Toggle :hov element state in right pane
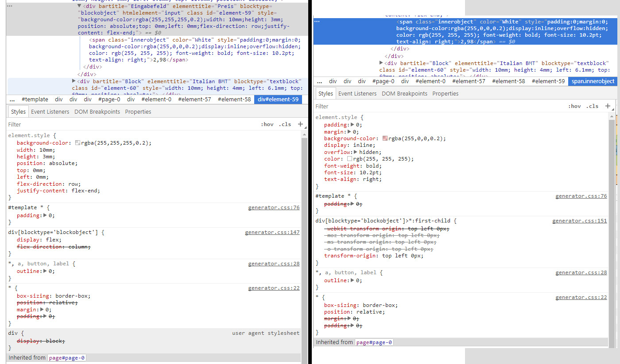Image resolution: width=620 pixels, height=364 pixels. (574, 106)
